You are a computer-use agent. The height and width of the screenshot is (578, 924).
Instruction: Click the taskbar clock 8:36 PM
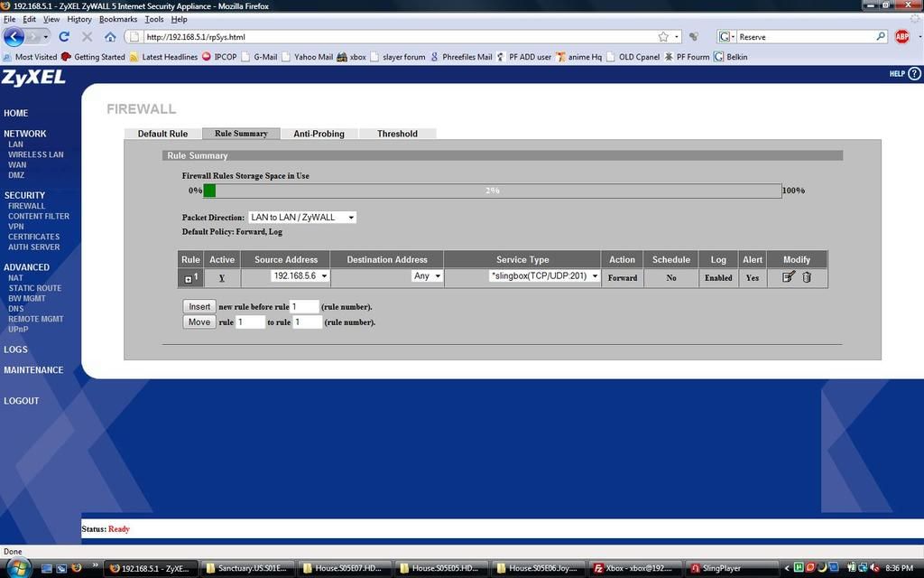click(x=900, y=569)
